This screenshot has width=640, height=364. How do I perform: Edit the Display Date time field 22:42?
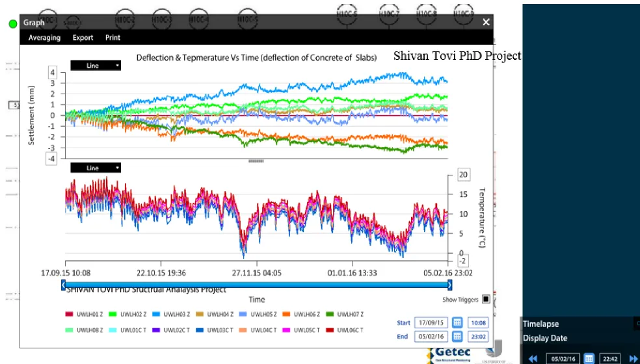[x=610, y=359]
